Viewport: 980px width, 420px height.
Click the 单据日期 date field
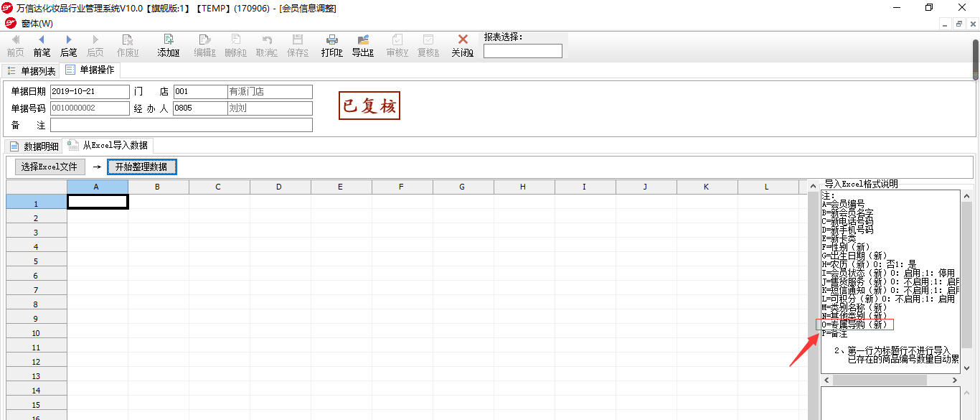90,92
